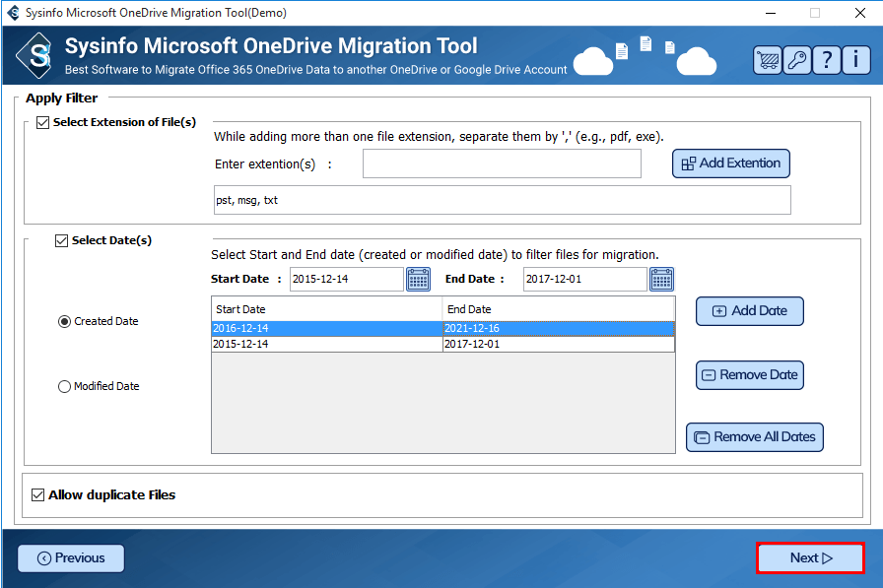
Task: Click the Add Extention button
Action: 730,163
